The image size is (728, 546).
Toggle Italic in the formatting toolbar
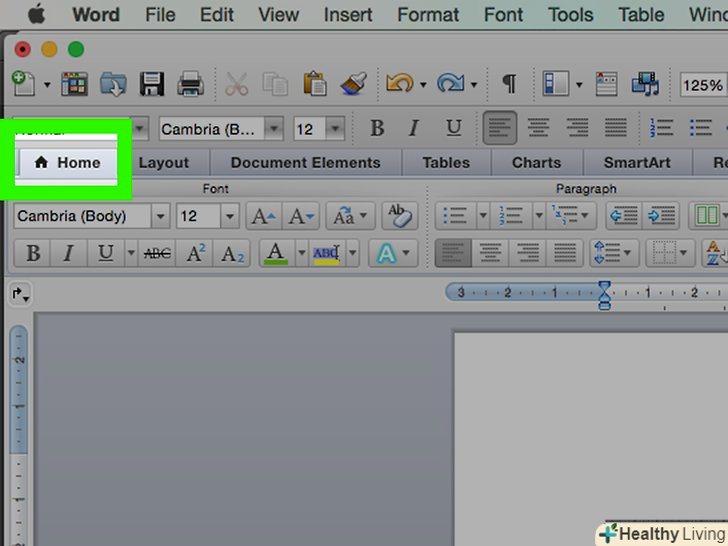click(414, 128)
